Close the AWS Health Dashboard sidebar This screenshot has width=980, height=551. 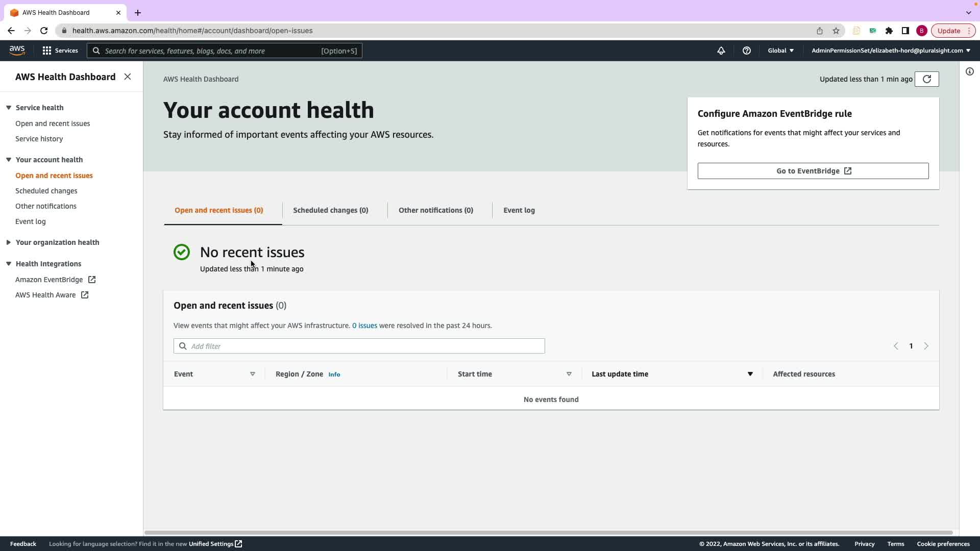click(x=128, y=77)
